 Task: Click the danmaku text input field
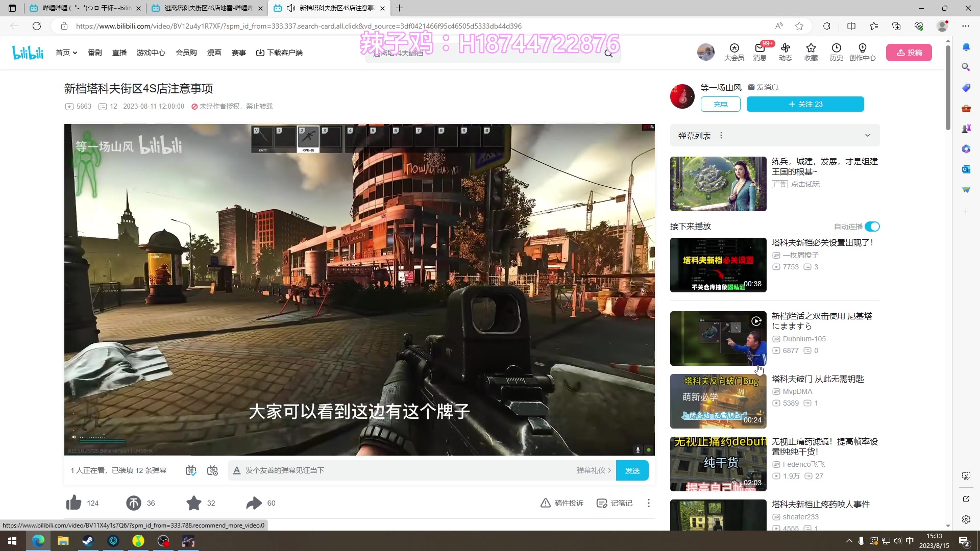[408, 470]
